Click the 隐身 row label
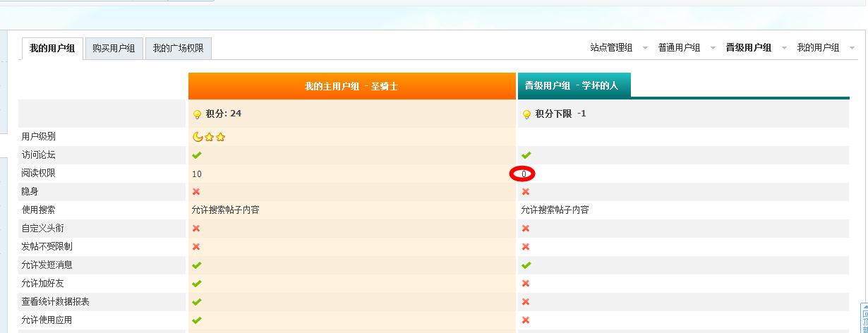This screenshot has width=868, height=333. coord(30,192)
